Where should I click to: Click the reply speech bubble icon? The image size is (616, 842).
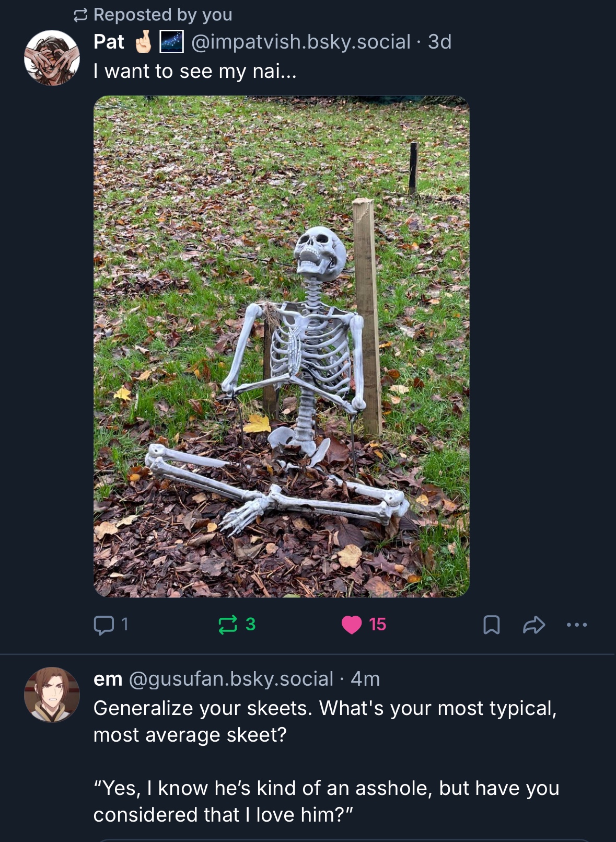pyautogui.click(x=103, y=625)
